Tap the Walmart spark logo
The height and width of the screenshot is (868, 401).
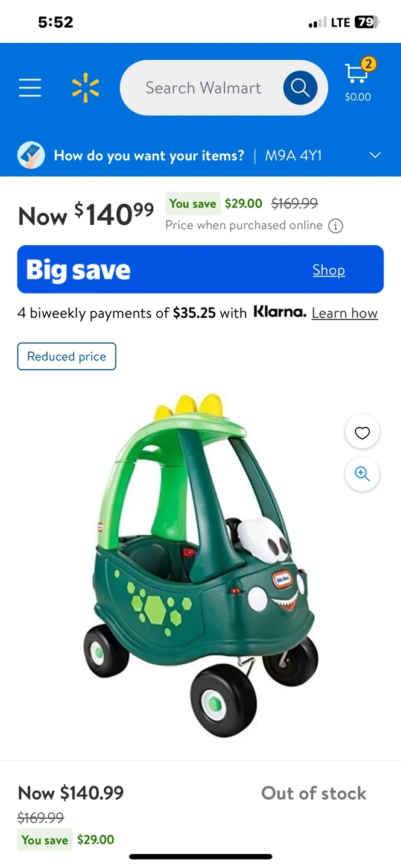86,88
